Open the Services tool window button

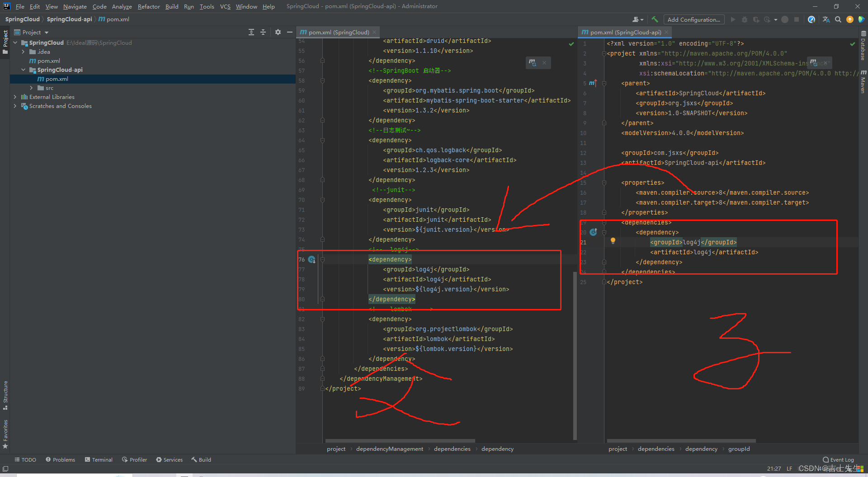click(x=169, y=459)
